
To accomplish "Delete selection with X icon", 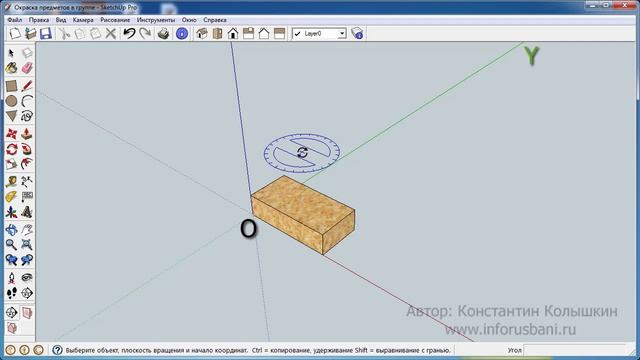I will click(111, 33).
